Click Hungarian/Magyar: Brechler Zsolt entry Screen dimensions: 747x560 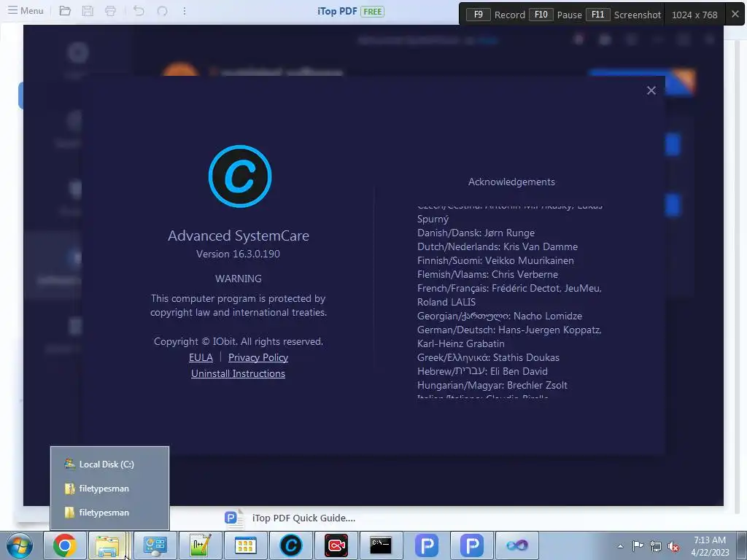492,385
